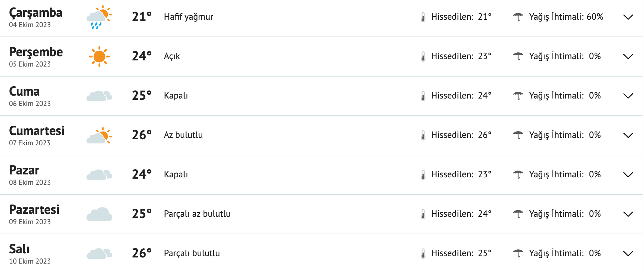Viewport: 644px width, 272px height.
Task: Click the cloudy weather icon for Cuma
Action: pos(99,96)
